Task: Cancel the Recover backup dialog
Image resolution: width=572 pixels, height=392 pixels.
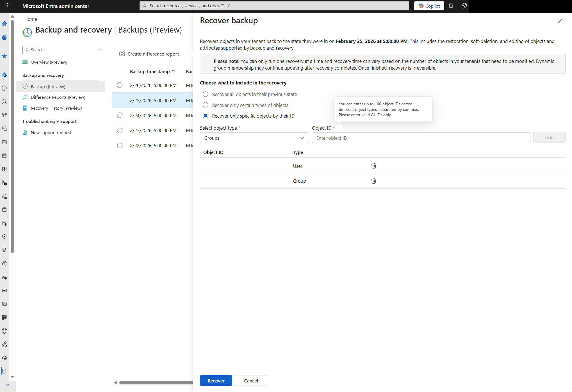Action: tap(251, 380)
